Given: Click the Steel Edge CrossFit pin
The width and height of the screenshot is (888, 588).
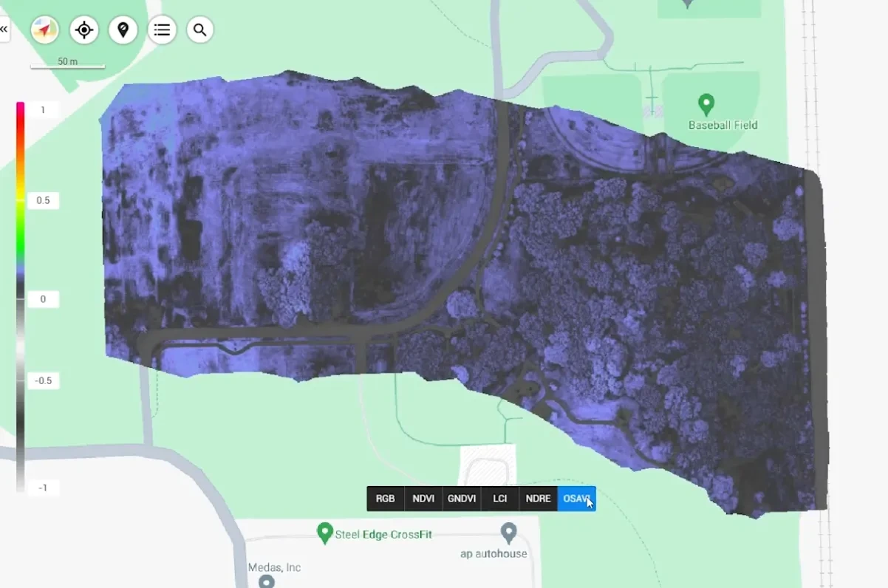Looking at the screenshot, I should point(324,533).
